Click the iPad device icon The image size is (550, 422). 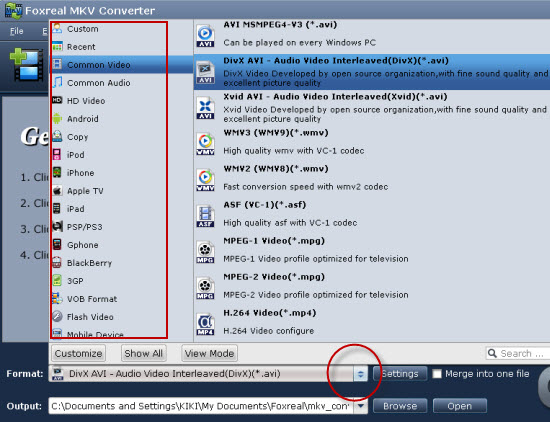tap(56, 208)
